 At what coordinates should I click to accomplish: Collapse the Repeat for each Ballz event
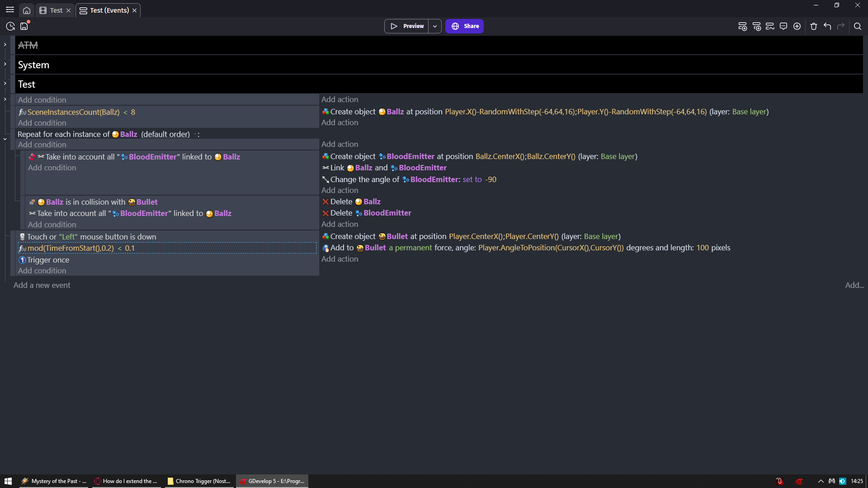(5, 139)
